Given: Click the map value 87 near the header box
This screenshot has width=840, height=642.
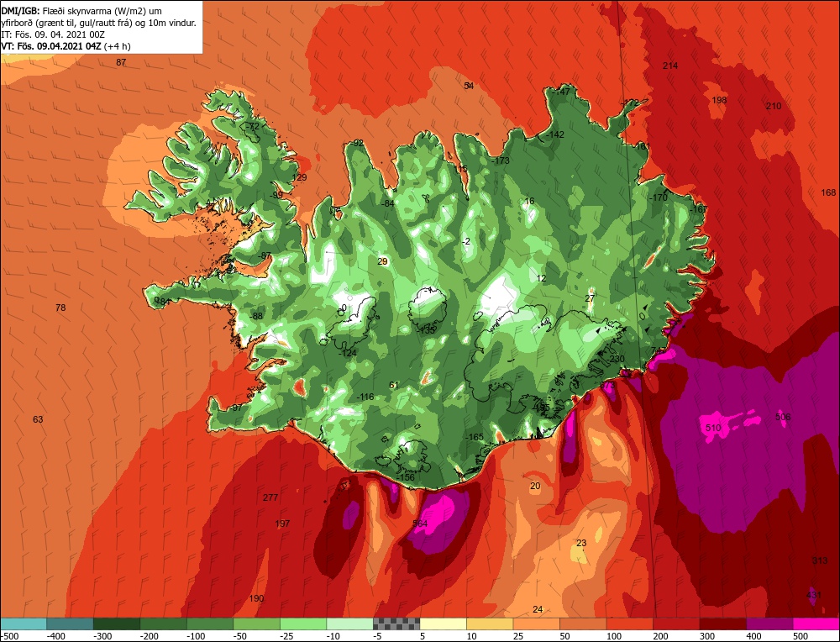Looking at the screenshot, I should click(x=121, y=62).
